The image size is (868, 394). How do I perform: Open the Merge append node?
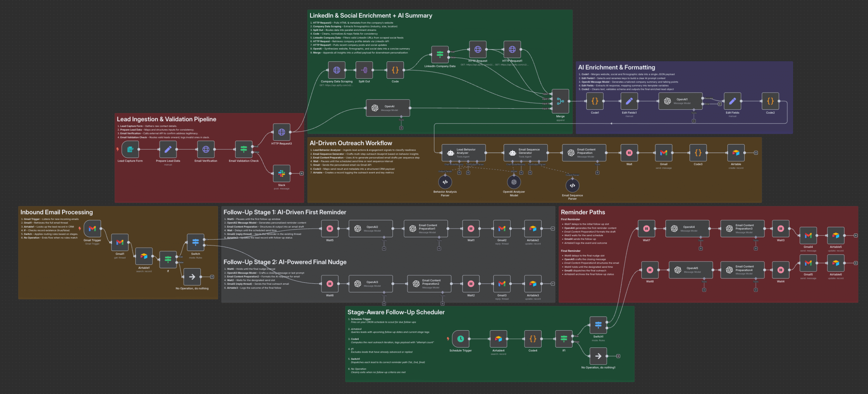[x=560, y=101]
